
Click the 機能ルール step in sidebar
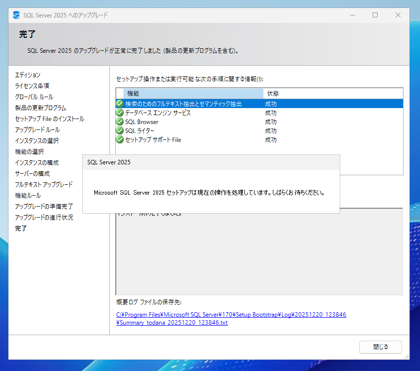(28, 195)
